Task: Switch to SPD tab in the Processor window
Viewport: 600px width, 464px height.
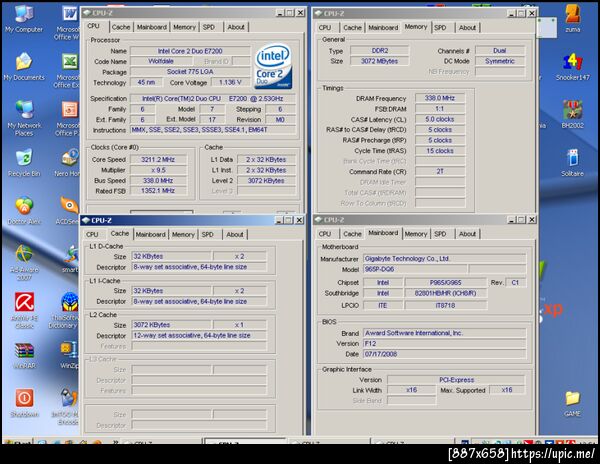Action: pos(207,27)
